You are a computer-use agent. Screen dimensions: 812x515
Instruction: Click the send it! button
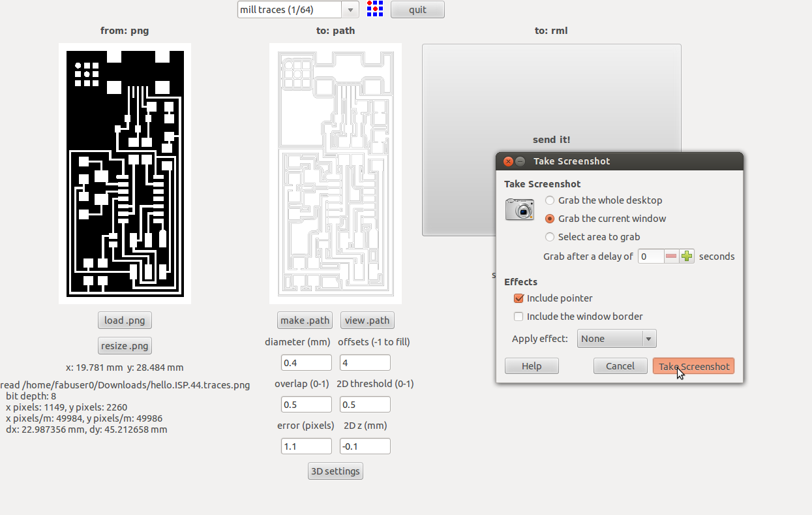(x=551, y=140)
